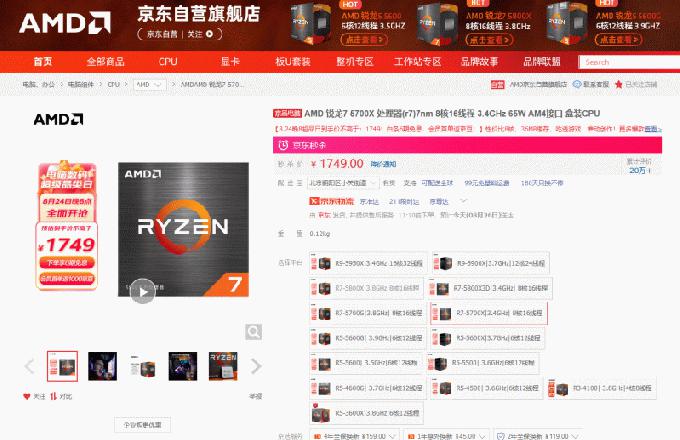Click 点击查看 button for 6核12线程 3.9GHz ad
The image size is (680, 440).
pyautogui.click(x=618, y=40)
